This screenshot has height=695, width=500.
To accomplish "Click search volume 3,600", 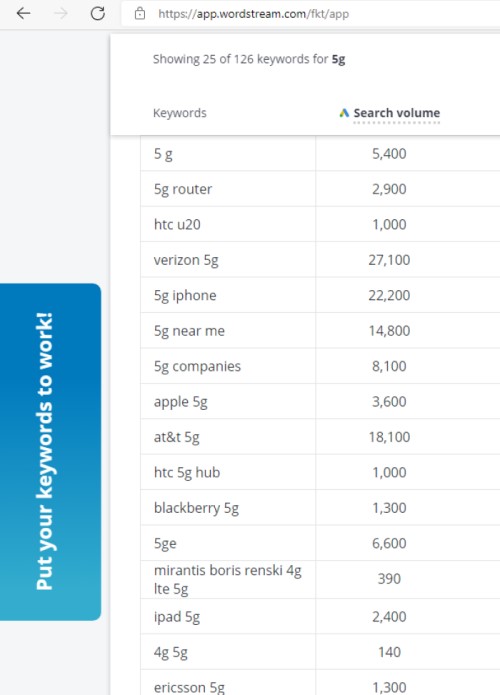I will (x=389, y=402).
